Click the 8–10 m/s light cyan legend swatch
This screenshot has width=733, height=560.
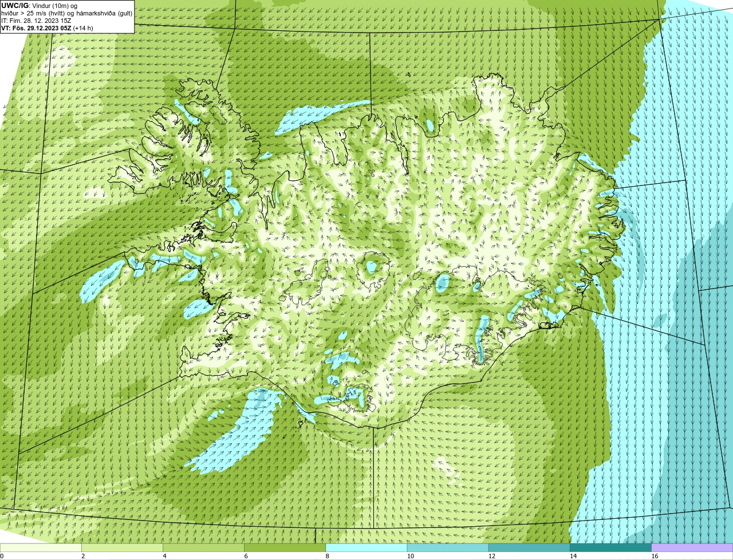point(366,547)
